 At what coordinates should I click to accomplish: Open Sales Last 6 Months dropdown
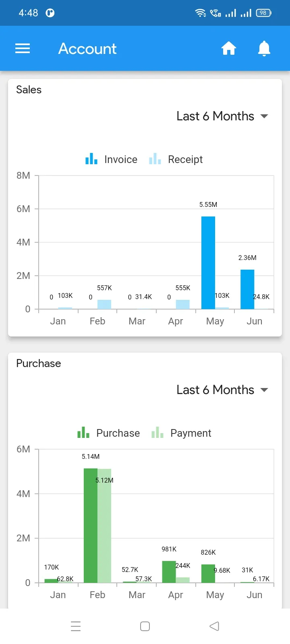pyautogui.click(x=222, y=116)
